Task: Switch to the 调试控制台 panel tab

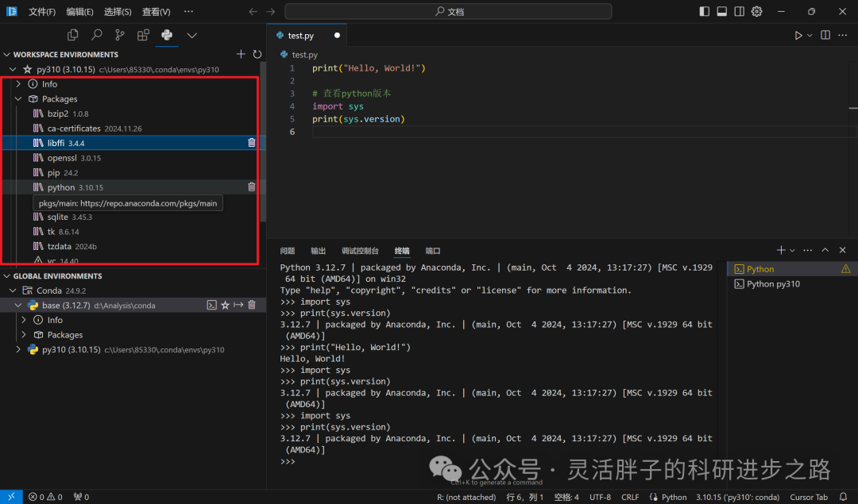Action: [x=360, y=251]
